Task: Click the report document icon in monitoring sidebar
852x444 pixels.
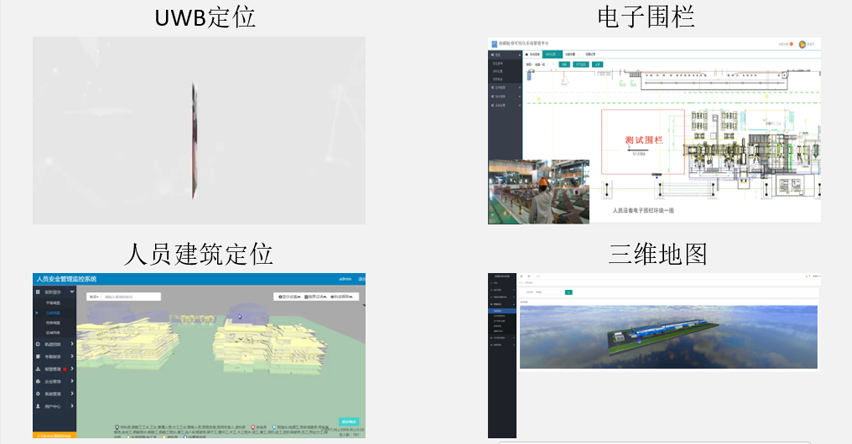Action: pos(38,357)
